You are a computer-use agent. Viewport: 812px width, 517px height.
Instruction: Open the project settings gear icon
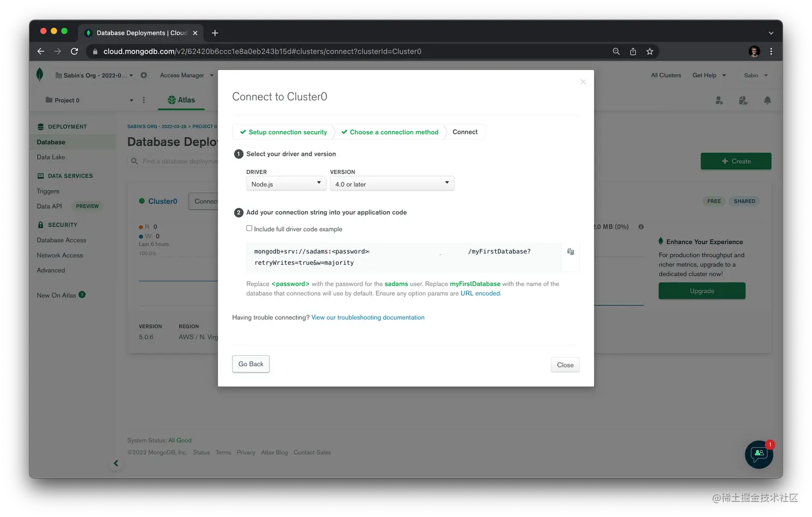coord(143,75)
